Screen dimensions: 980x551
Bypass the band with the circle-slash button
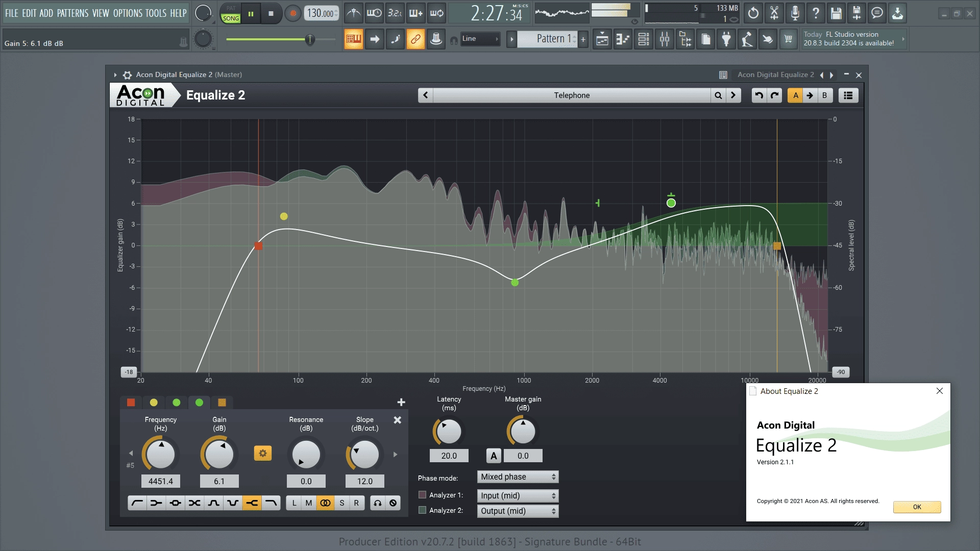coord(393,503)
